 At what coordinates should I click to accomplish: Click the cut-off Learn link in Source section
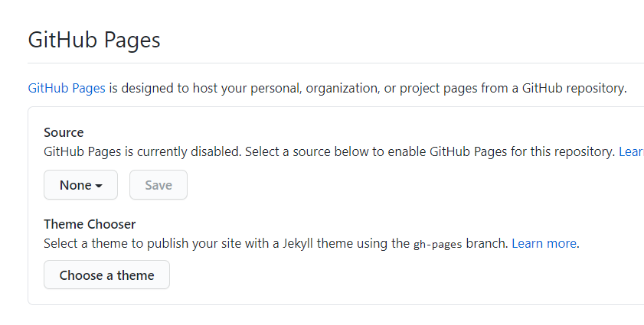click(x=631, y=151)
